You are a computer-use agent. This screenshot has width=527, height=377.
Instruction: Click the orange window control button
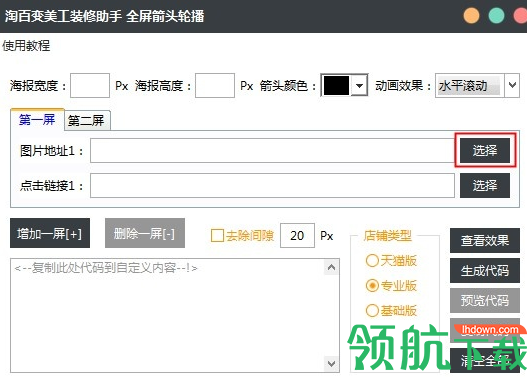pos(471,15)
